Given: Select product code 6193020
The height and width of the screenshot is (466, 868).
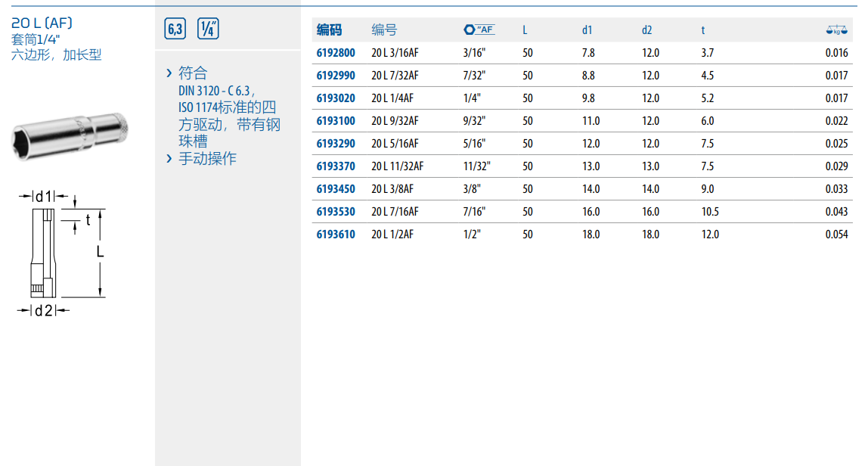Looking at the screenshot, I should click(335, 98).
